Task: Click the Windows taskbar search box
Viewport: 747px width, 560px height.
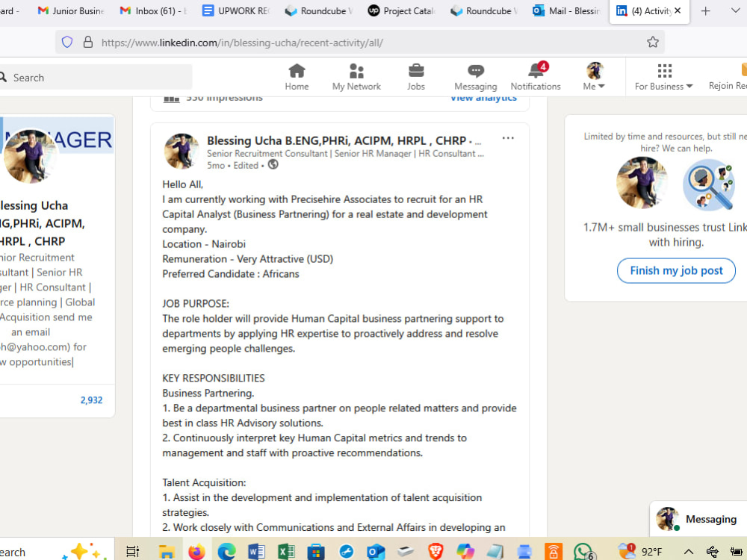Action: pyautogui.click(x=58, y=552)
